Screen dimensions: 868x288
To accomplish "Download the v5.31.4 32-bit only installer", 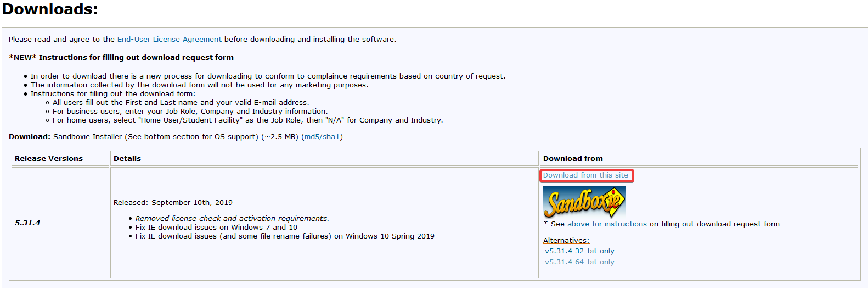I will [x=579, y=251].
